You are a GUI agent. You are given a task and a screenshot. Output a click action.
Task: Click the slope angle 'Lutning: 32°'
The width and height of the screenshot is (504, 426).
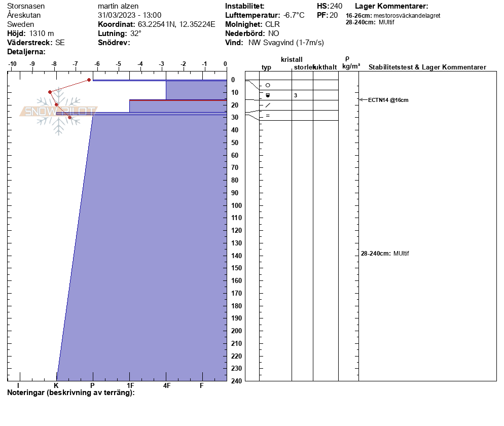[120, 33]
